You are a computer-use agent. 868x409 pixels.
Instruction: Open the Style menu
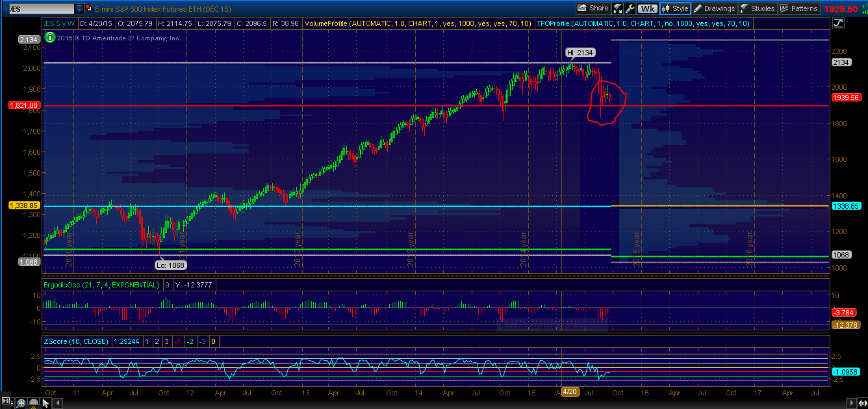(675, 8)
